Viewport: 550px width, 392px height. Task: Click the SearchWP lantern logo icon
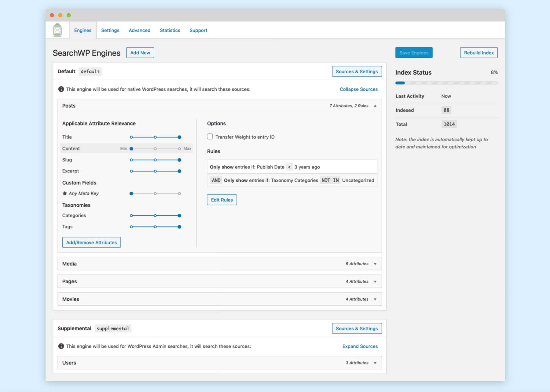pos(57,30)
